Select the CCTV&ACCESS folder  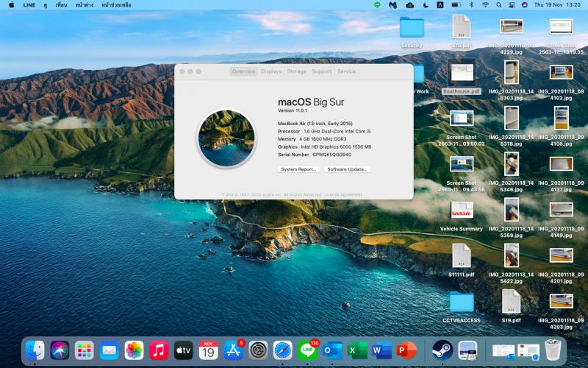pos(462,307)
